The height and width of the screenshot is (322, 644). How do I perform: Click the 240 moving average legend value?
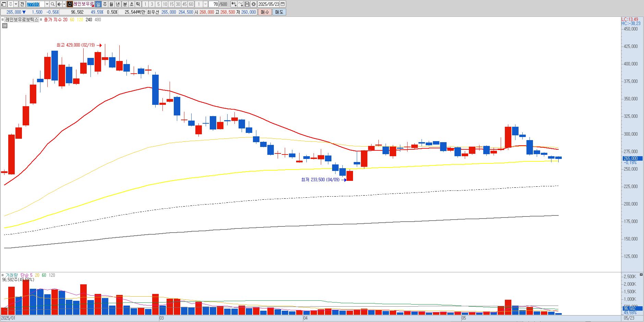coord(89,20)
